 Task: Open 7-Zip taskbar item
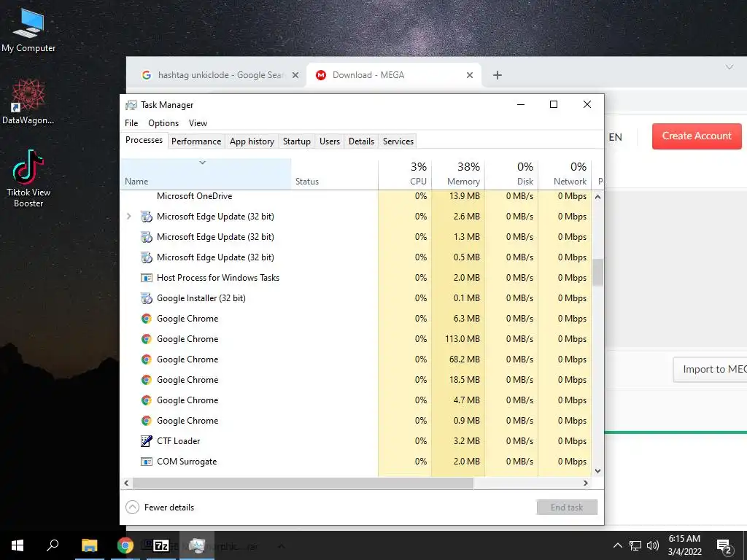(x=161, y=545)
